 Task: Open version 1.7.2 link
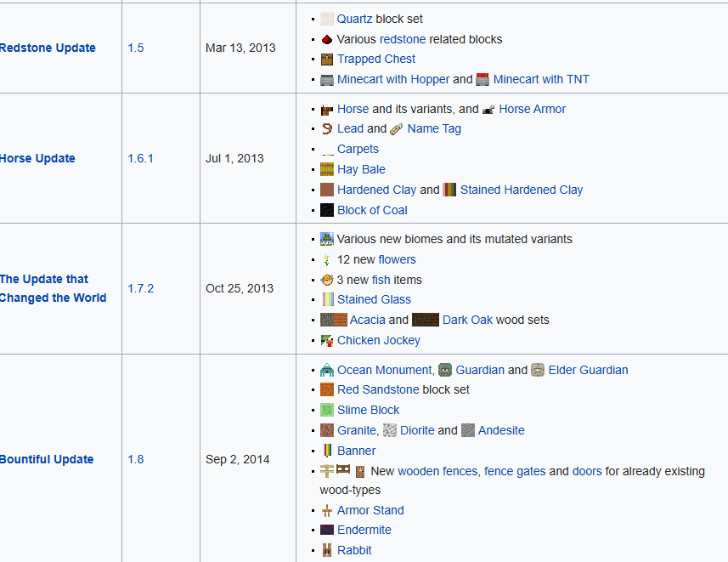click(x=140, y=289)
